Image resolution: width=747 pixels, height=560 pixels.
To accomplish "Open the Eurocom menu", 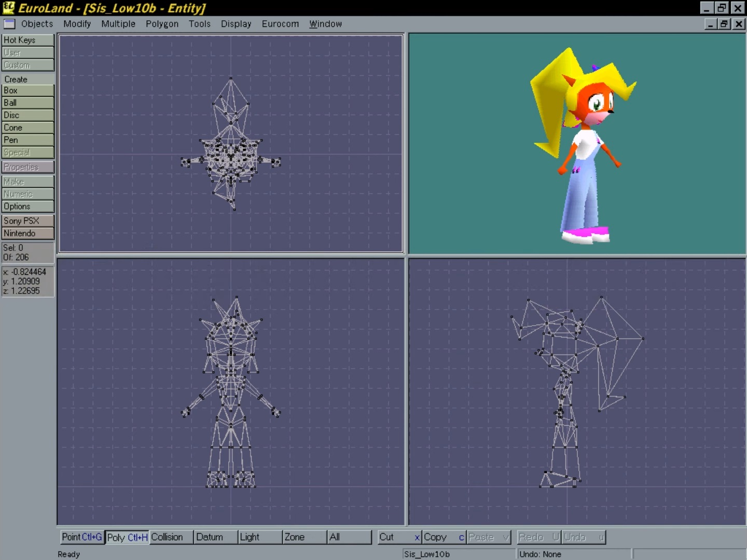I will (280, 24).
